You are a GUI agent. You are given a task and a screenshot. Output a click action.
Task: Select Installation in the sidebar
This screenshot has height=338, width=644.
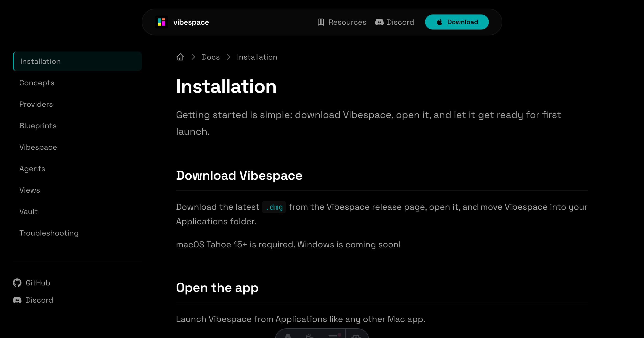point(77,61)
